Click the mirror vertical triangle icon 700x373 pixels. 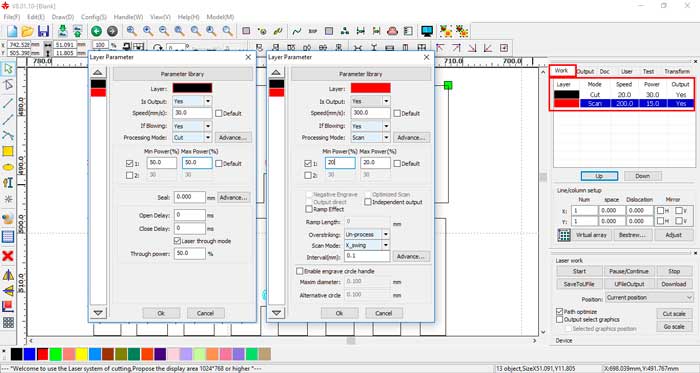tap(8, 291)
